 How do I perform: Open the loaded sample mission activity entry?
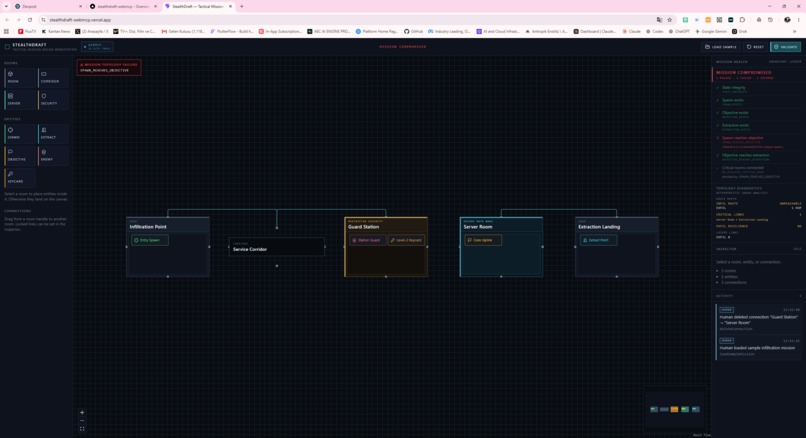[x=759, y=347]
